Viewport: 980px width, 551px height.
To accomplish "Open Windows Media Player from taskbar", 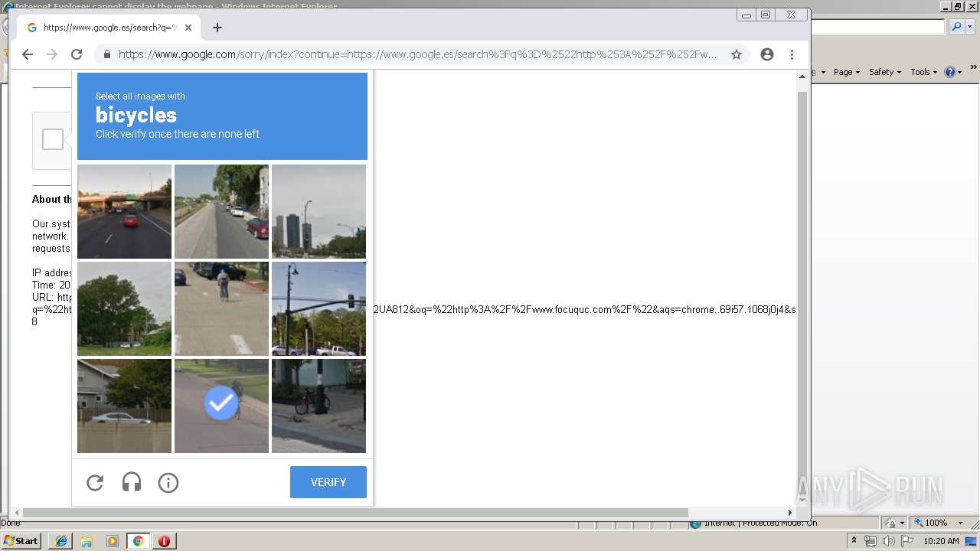I will pyautogui.click(x=113, y=541).
